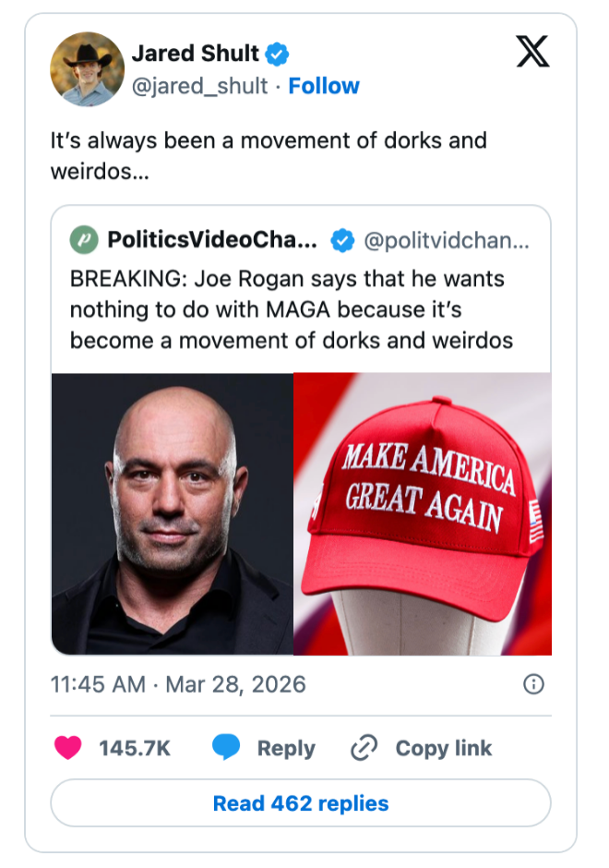Click the PoliticsVideoChannel green avatar icon
The image size is (609, 868).
84,241
